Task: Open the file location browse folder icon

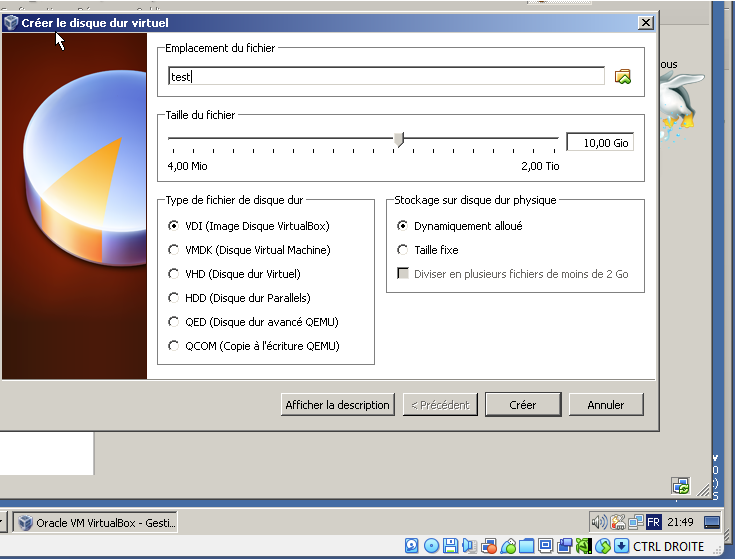Action: 622,76
